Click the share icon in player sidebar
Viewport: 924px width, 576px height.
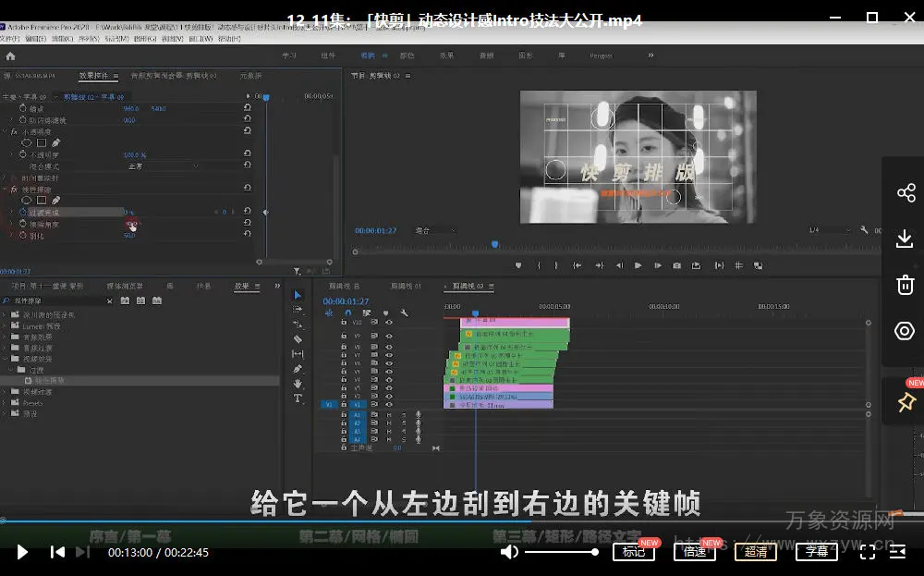coord(905,193)
